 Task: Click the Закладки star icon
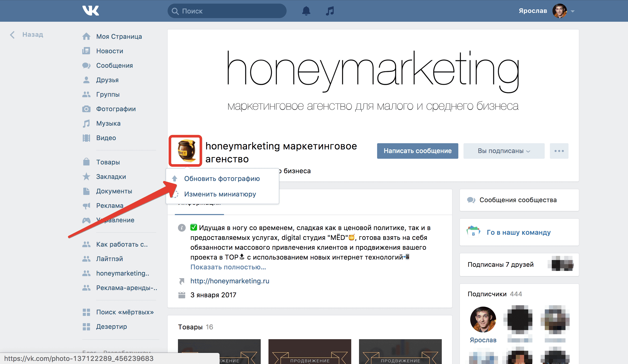pyautogui.click(x=86, y=177)
